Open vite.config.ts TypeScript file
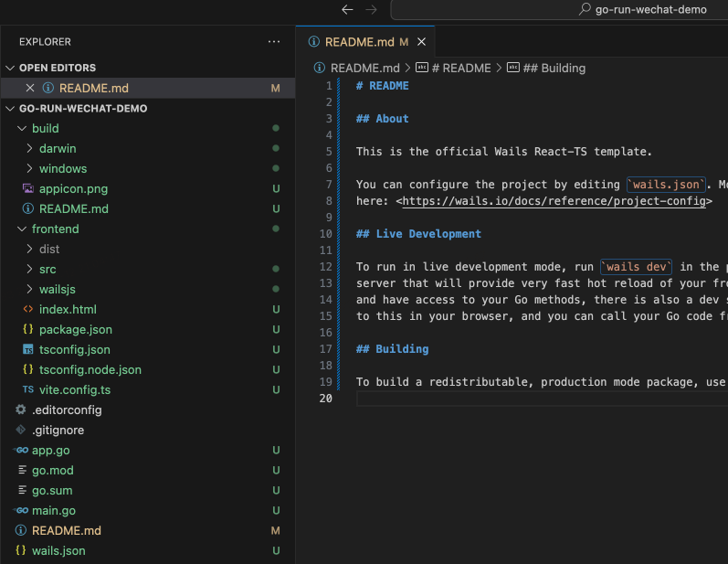The image size is (728, 564). (x=75, y=389)
